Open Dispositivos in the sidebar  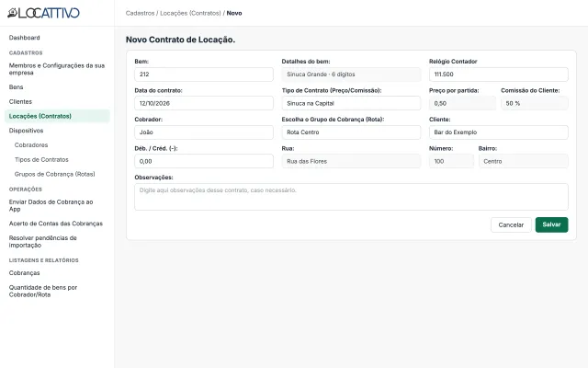point(27,131)
